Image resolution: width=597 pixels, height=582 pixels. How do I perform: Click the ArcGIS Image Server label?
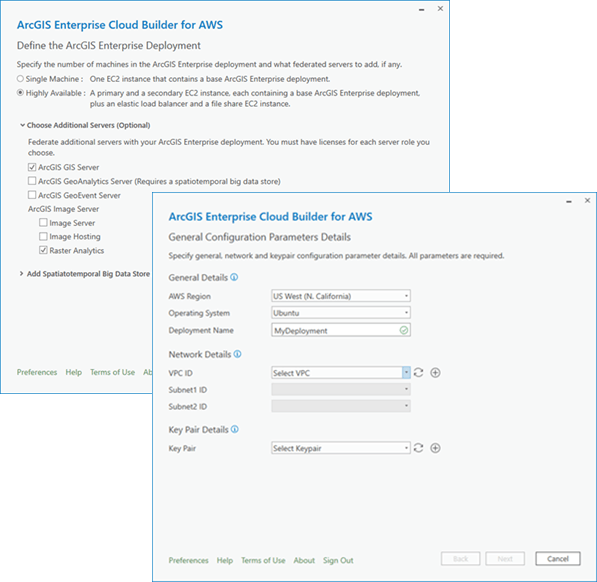(63, 209)
